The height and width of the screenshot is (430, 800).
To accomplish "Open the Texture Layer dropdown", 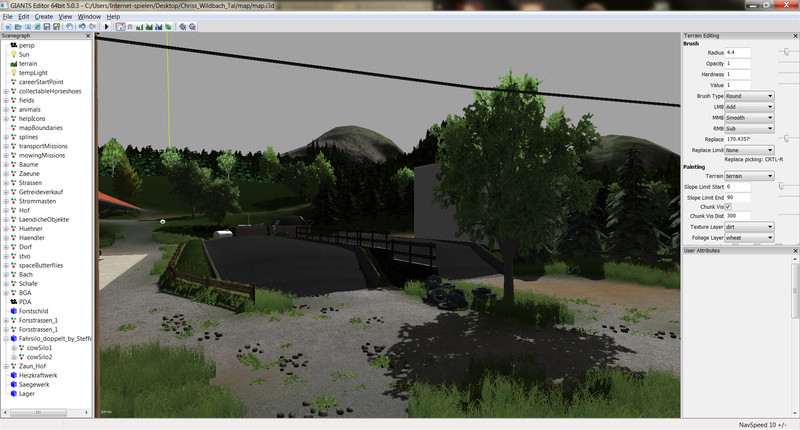I will (749, 226).
